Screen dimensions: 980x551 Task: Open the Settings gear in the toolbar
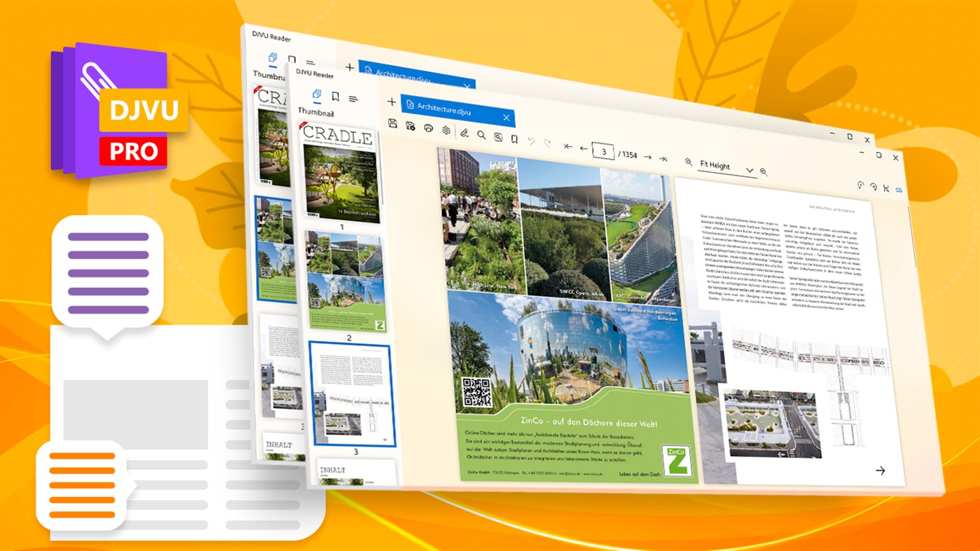click(446, 130)
